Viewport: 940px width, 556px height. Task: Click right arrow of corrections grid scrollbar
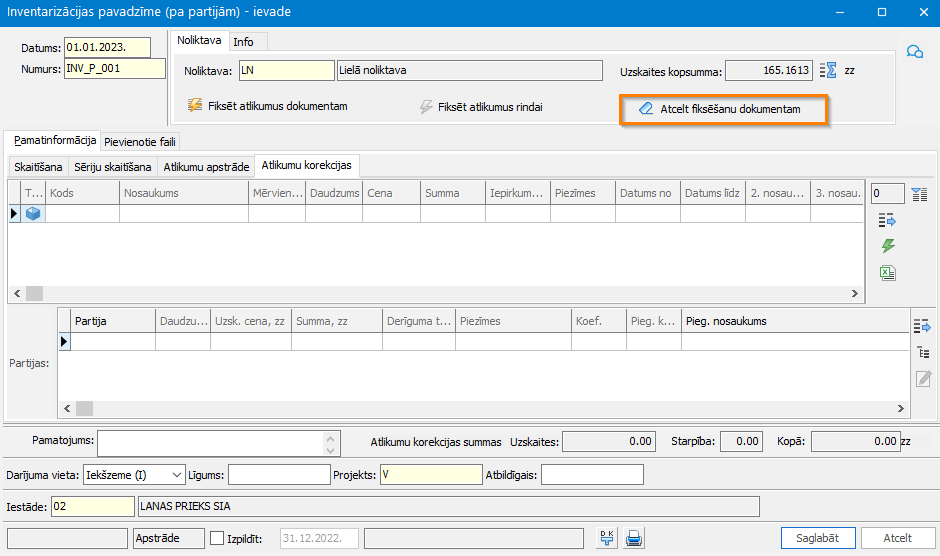pos(854,293)
